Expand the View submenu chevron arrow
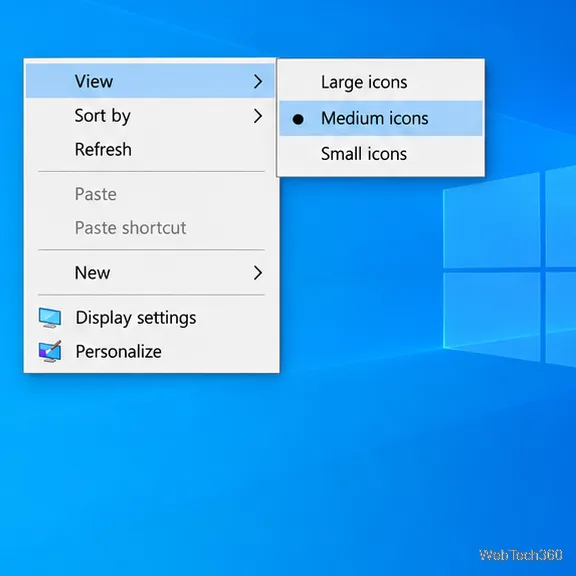The height and width of the screenshot is (576, 576). tap(258, 81)
